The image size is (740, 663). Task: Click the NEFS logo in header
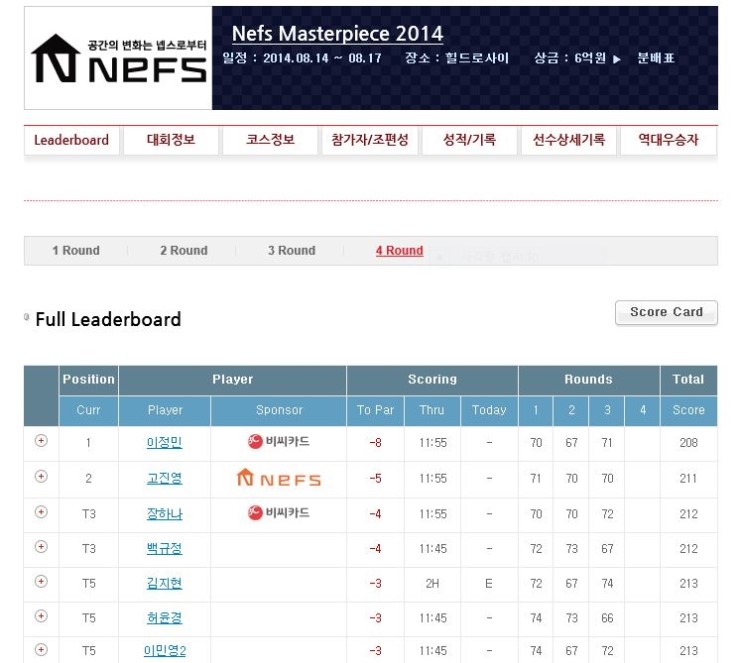118,59
